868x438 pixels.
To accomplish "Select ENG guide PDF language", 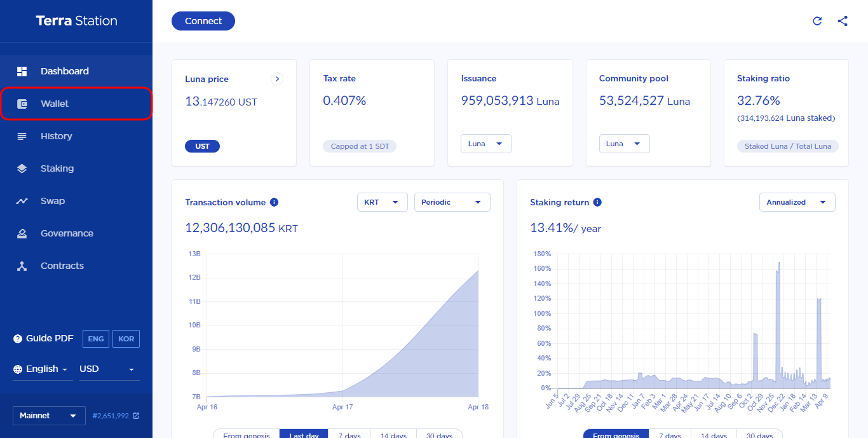I will click(96, 339).
